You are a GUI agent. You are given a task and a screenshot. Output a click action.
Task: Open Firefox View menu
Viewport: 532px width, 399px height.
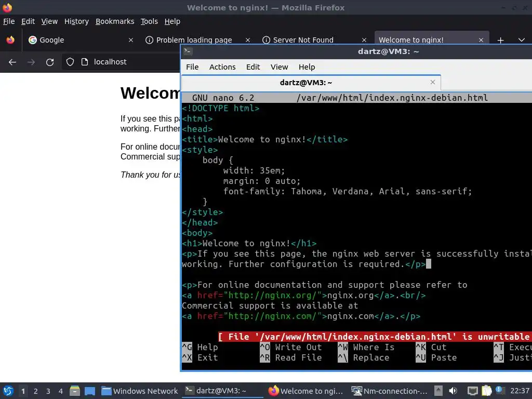49,21
